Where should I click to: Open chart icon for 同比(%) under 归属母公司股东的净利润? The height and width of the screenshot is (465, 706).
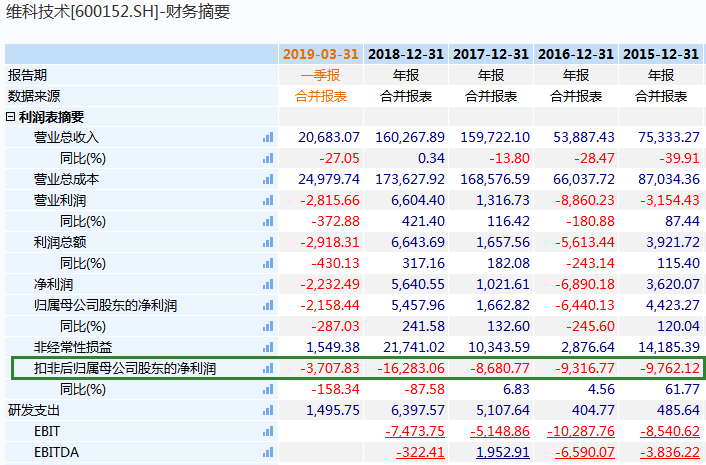[x=268, y=326]
